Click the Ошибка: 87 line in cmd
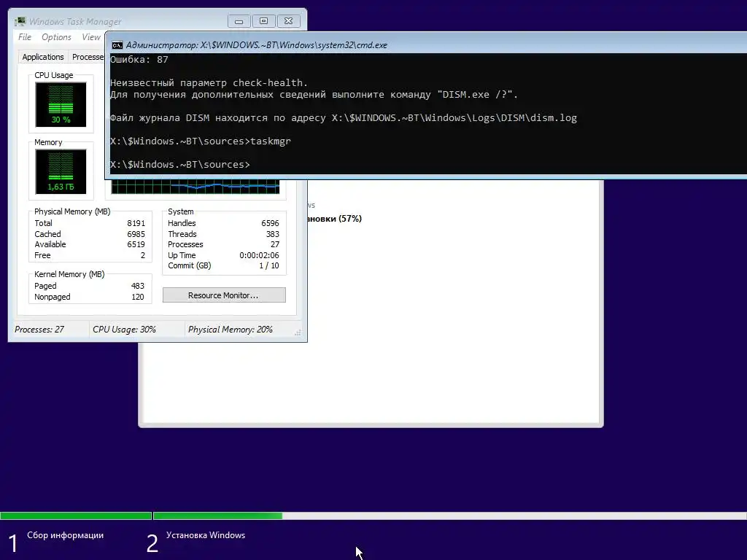 coord(139,60)
